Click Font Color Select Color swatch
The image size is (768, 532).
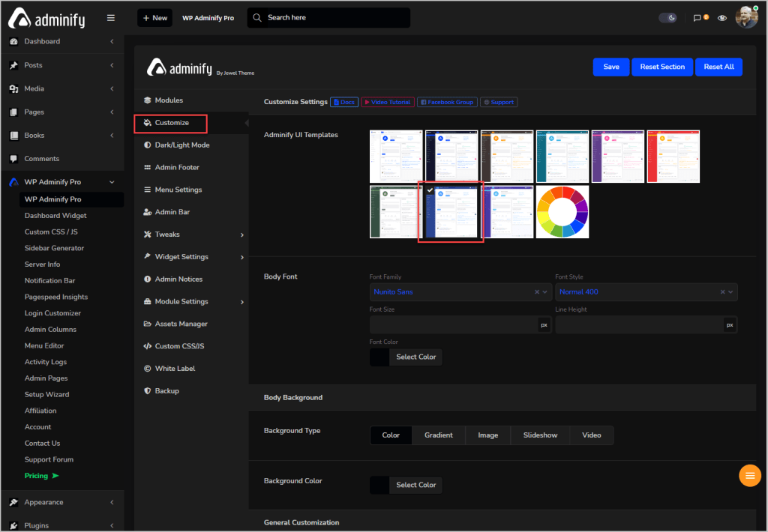point(406,357)
